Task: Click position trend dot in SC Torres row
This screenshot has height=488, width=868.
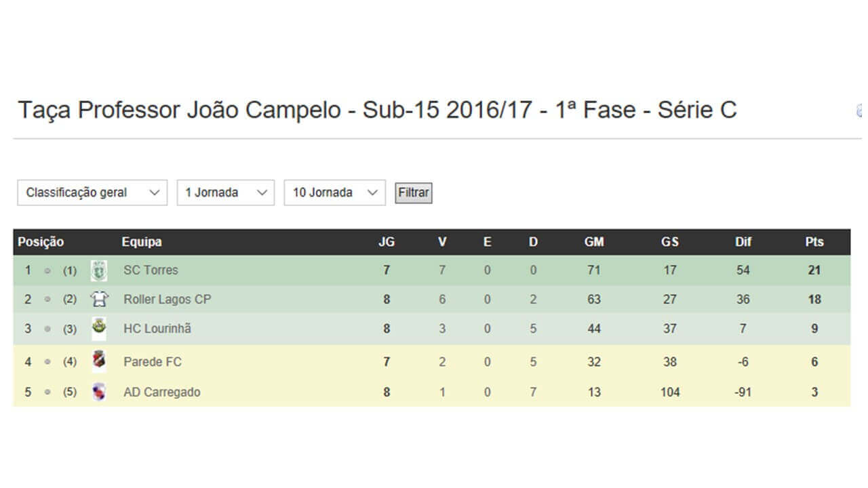Action: pos(47,270)
